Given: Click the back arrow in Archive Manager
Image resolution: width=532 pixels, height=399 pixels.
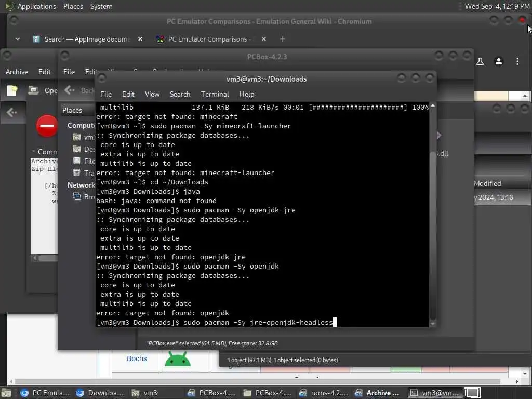Looking at the screenshot, I should click(x=11, y=112).
